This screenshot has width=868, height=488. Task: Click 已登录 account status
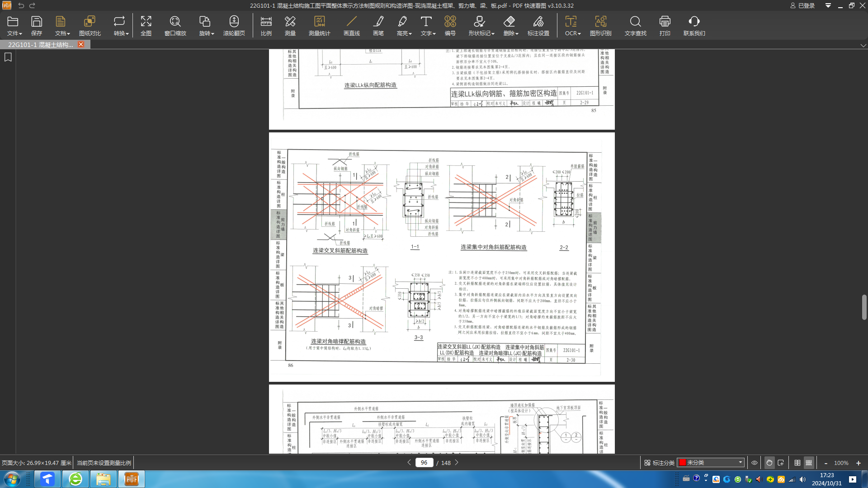[x=802, y=5]
